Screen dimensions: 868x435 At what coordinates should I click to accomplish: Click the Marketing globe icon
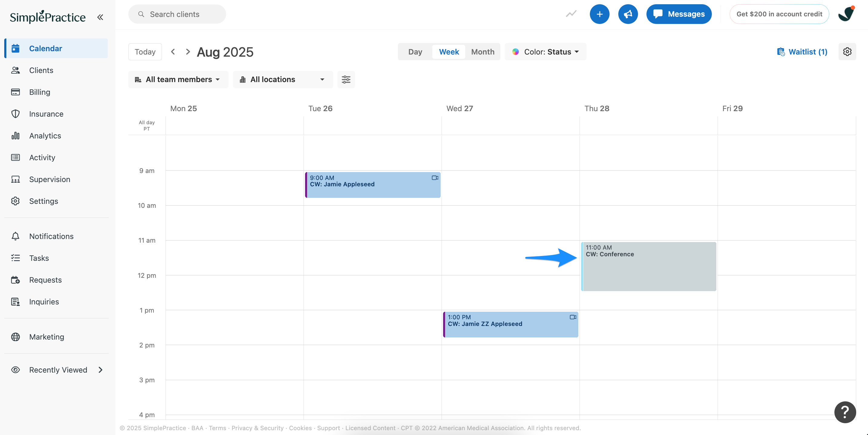coord(15,337)
